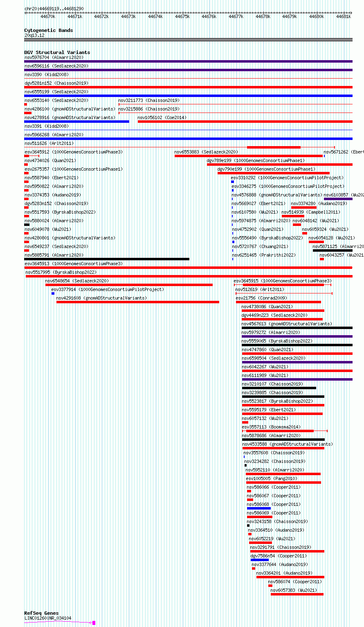Click nsv4738086 (Quan2021) label
The width and height of the screenshot is (364, 627).
tap(267, 307)
